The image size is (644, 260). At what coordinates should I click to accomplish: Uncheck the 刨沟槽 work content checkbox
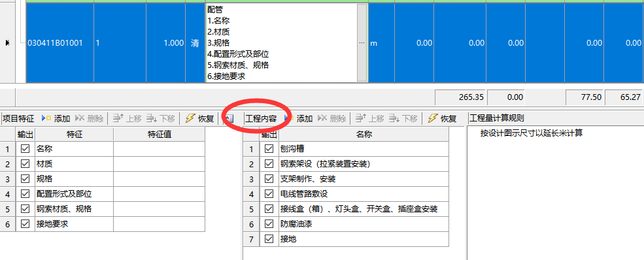[x=269, y=149]
